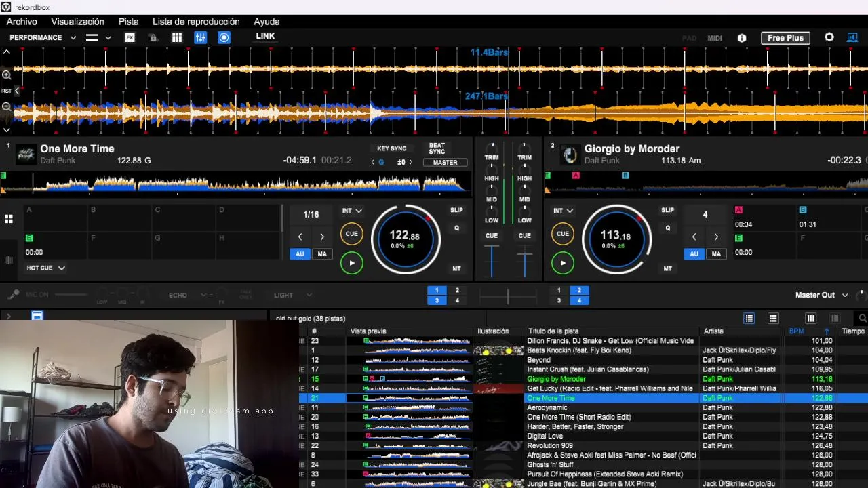This screenshot has width=868, height=488.
Task: Toggle KEY SYNC on deck 1
Action: 392,148
